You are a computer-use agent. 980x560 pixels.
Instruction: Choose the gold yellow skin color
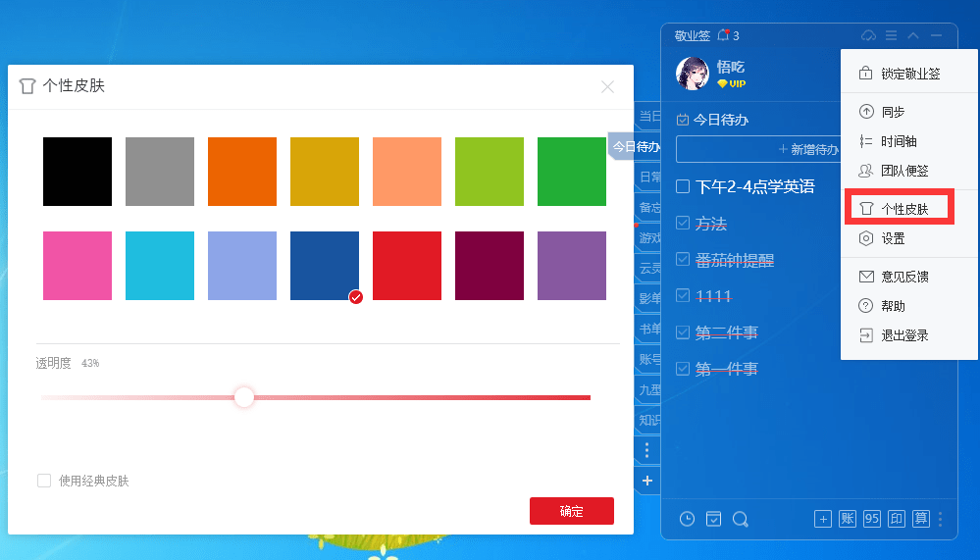325,172
